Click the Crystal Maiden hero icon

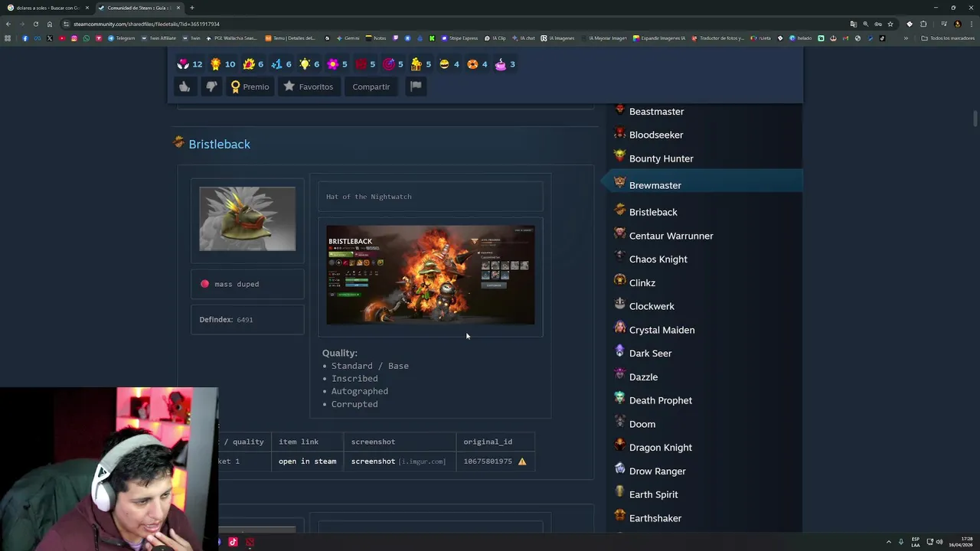coord(619,328)
